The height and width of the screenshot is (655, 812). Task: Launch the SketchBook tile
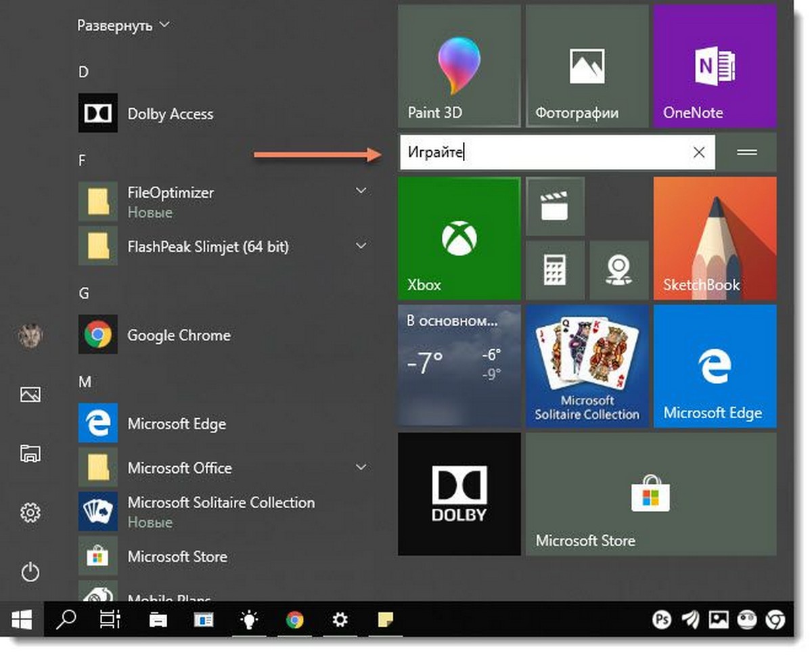[715, 238]
